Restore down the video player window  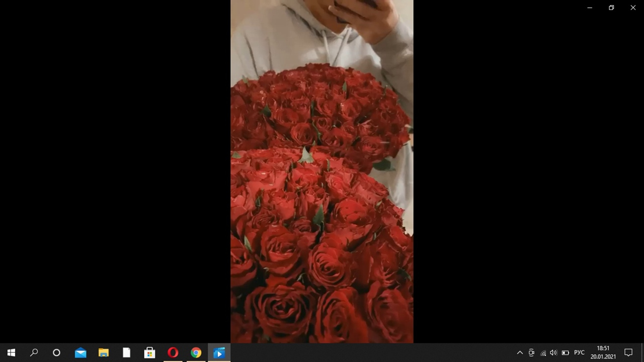point(611,8)
